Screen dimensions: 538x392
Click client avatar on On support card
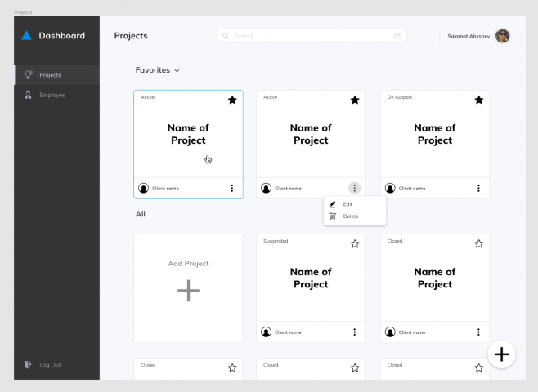[390, 188]
